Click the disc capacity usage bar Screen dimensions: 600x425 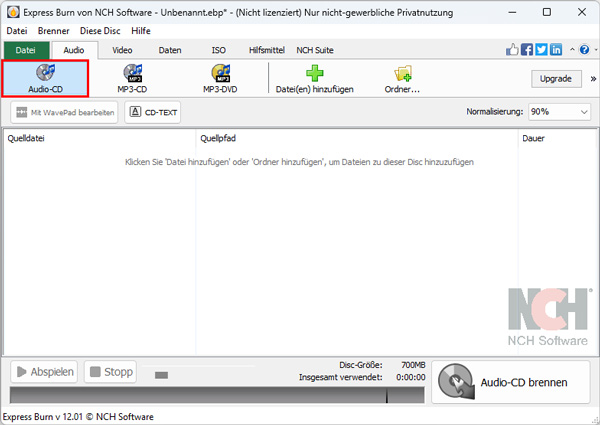click(217, 395)
